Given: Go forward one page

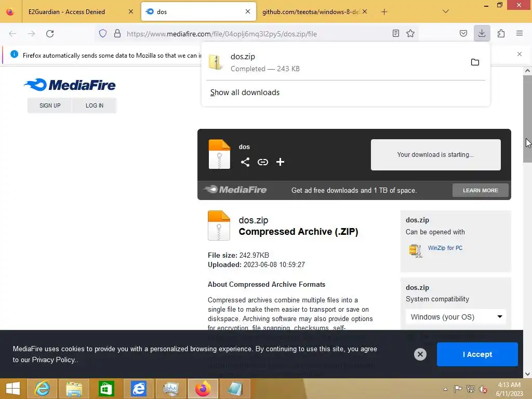Looking at the screenshot, I should (31, 34).
